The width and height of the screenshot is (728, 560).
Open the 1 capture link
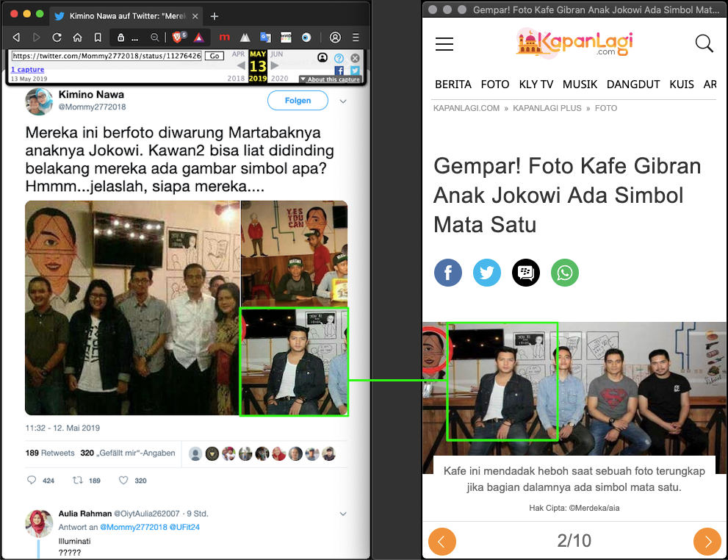[x=27, y=70]
